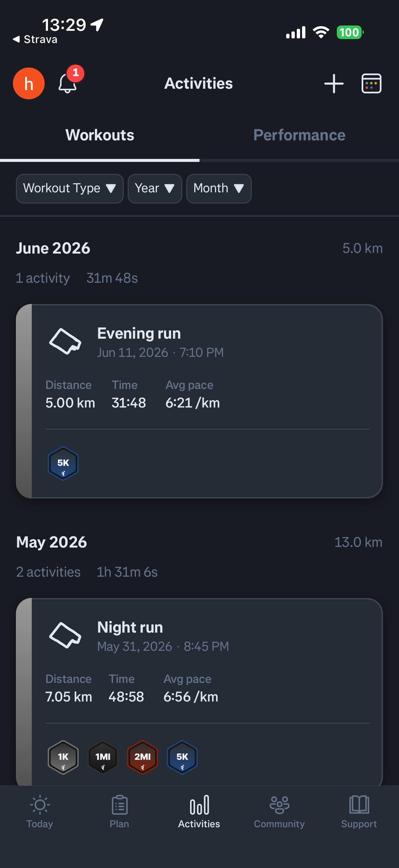This screenshot has height=868, width=399.
Task: Expand the Month filter dropdown
Action: click(219, 188)
